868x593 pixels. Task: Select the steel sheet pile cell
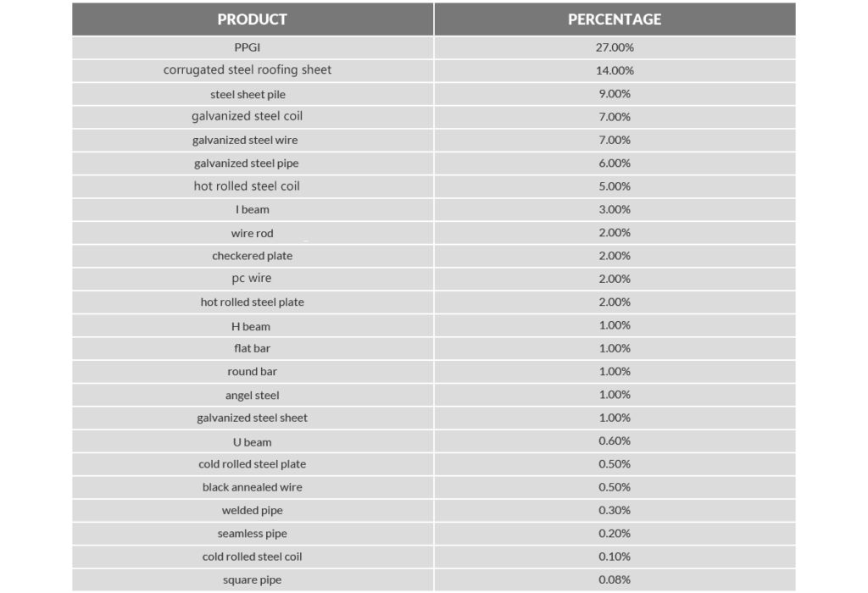pyautogui.click(x=248, y=94)
